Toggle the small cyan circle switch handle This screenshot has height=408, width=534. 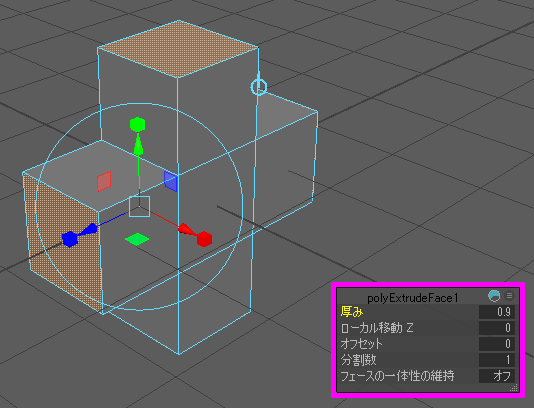coord(259,87)
